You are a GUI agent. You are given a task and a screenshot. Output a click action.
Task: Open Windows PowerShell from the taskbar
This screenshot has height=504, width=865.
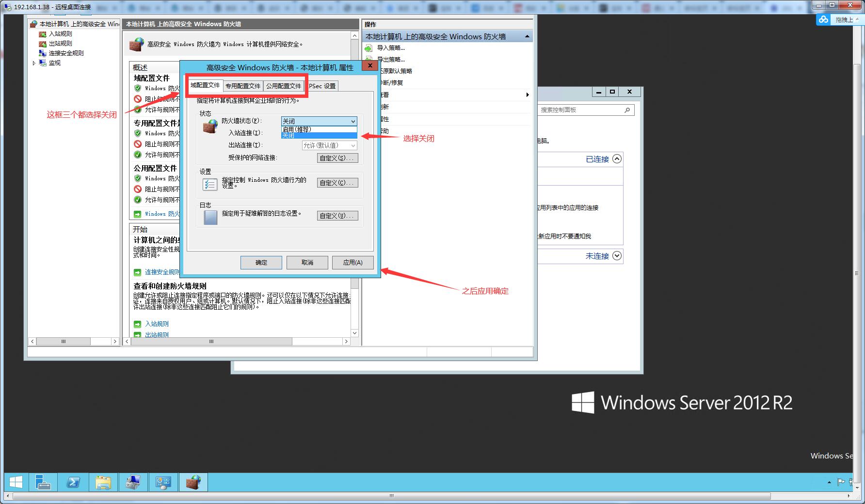click(x=73, y=482)
